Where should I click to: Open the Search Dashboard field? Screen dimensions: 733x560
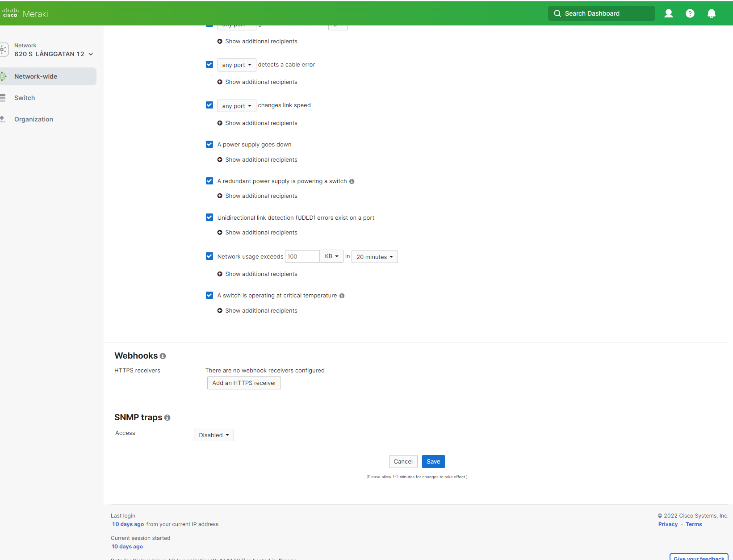601,13
